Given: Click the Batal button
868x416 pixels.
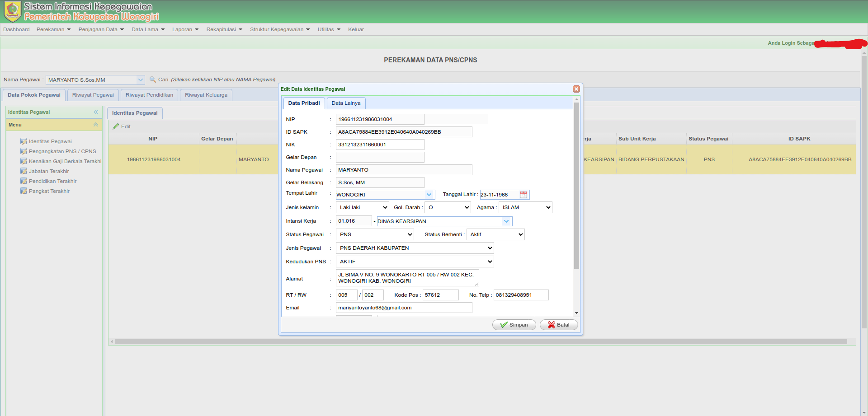Looking at the screenshot, I should (x=558, y=325).
